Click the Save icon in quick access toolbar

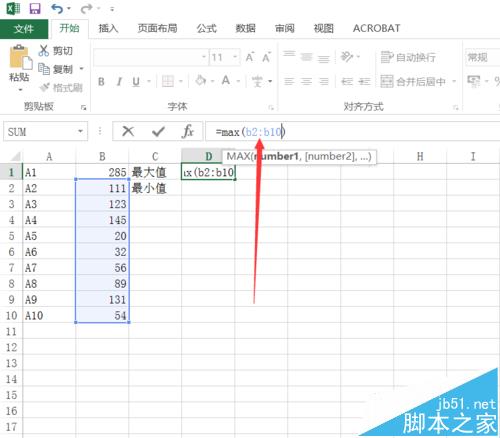tap(35, 8)
